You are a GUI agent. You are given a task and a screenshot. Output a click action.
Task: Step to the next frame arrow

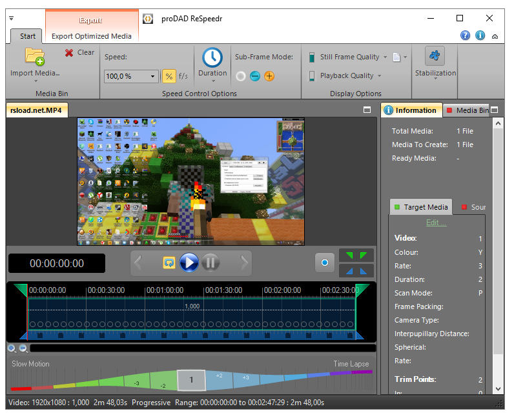[x=244, y=263]
